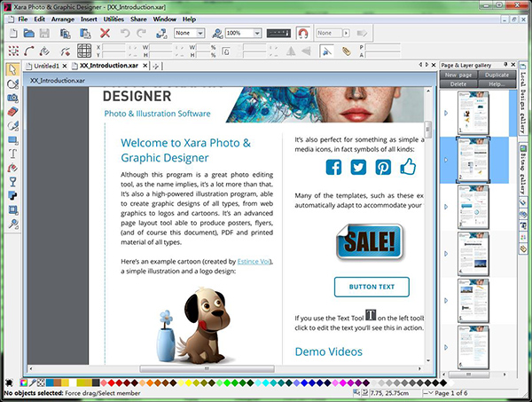Open the Bitmap gallery side tab

[523, 169]
